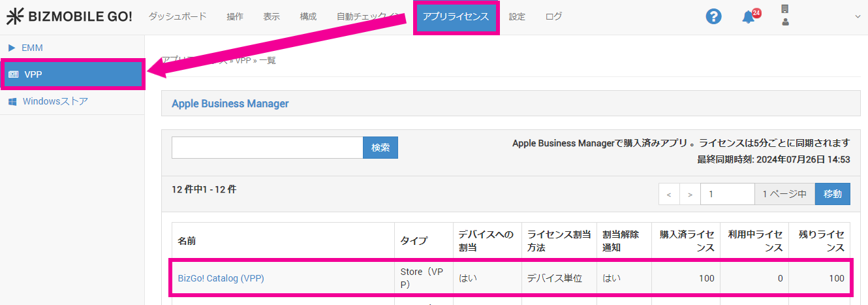Open the 設定 menu
The image size is (868, 305).
coord(517,17)
